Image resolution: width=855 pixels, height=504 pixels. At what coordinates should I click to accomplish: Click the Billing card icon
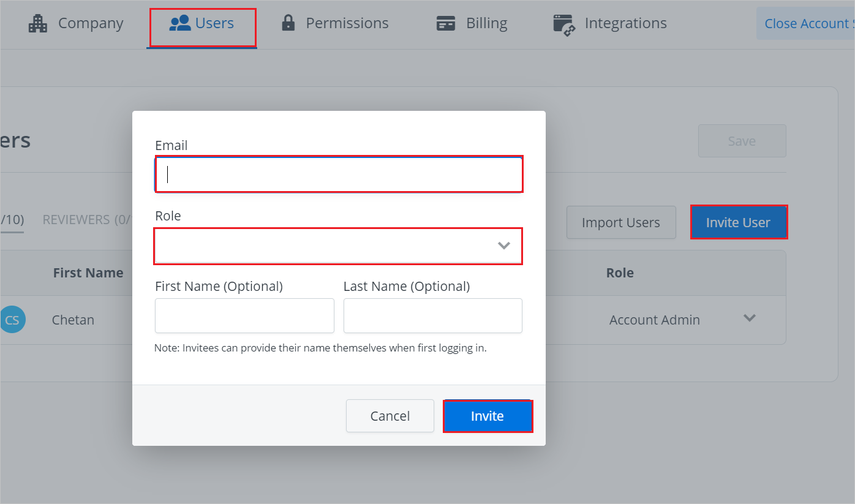pos(445,24)
